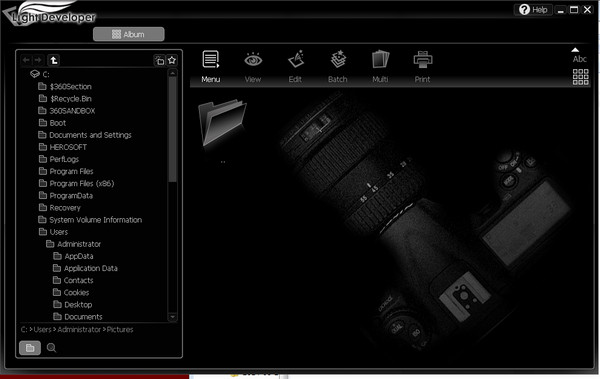Screen dimensions: 600x379
Task: Open the Multi images icon
Action: pos(380,60)
